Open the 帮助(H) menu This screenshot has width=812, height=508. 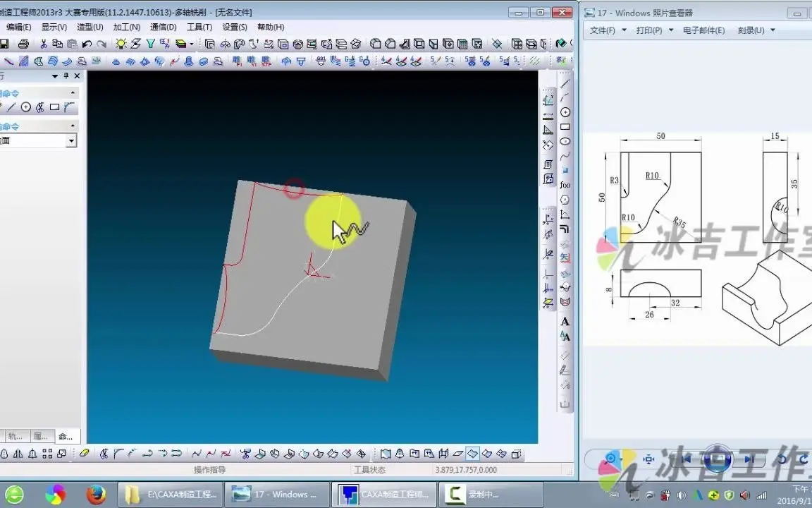click(x=271, y=27)
